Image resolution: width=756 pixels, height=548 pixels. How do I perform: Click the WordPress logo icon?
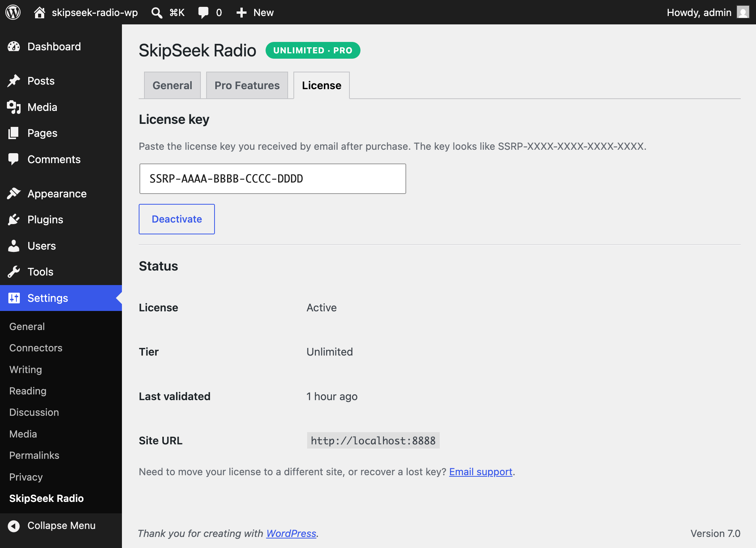[x=13, y=12]
